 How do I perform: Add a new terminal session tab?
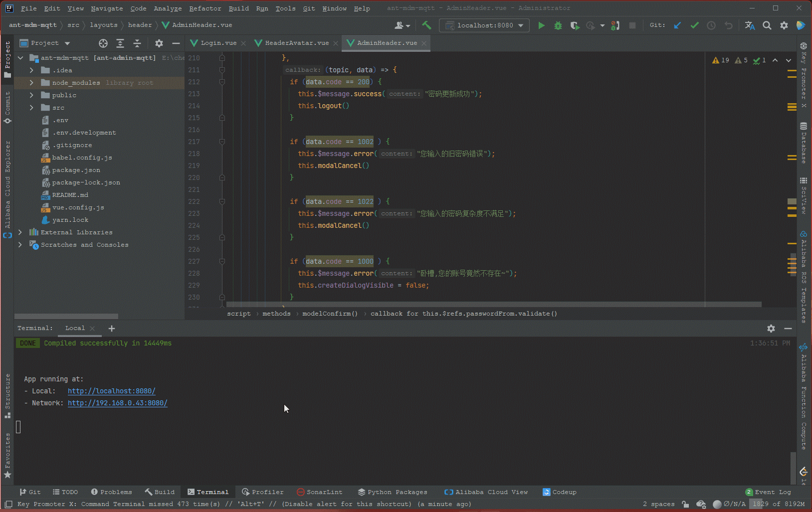112,329
